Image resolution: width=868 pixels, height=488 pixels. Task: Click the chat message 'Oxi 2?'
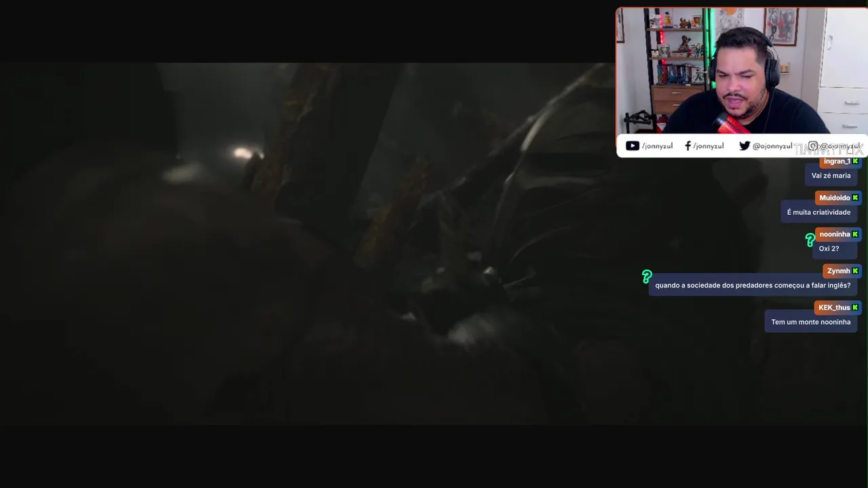point(835,249)
